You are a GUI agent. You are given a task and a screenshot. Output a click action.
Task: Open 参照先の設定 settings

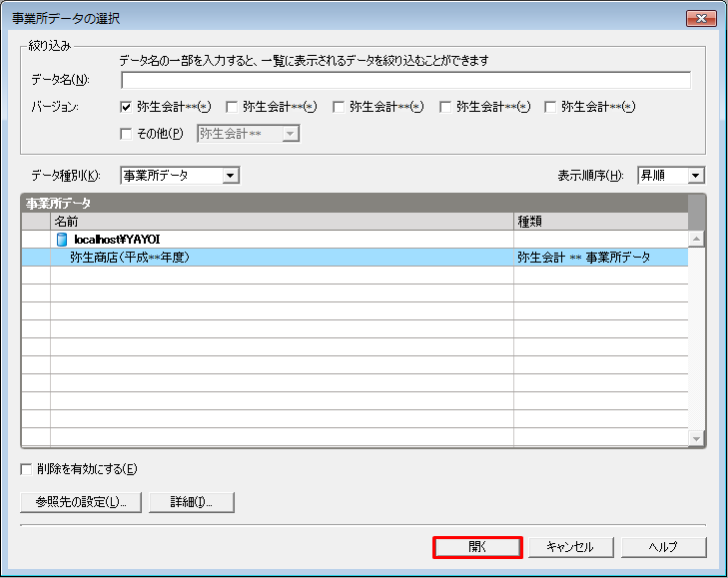point(81,501)
